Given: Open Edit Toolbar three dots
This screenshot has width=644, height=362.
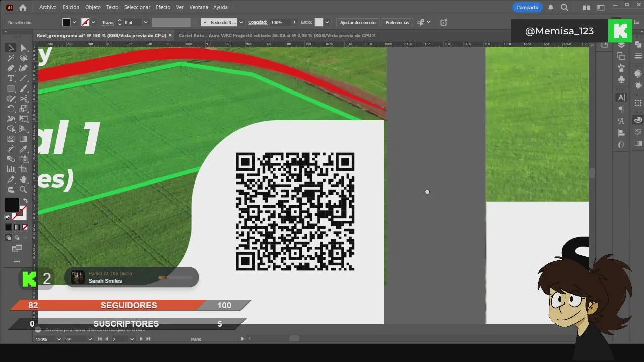Looking at the screenshot, I should [17, 261].
